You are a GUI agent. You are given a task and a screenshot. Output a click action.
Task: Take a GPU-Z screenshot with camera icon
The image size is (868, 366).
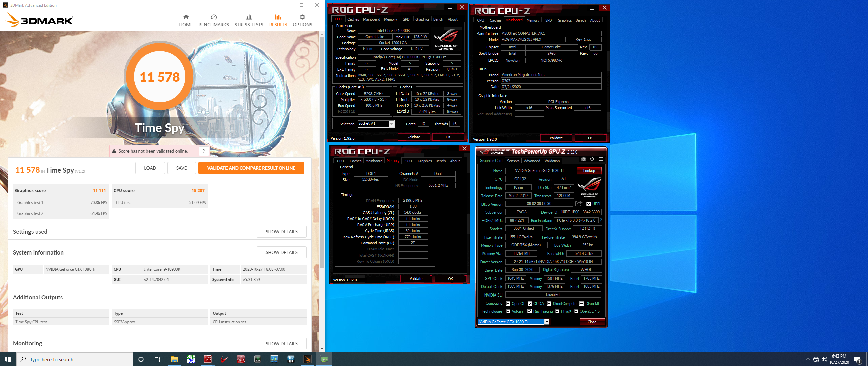pyautogui.click(x=583, y=159)
